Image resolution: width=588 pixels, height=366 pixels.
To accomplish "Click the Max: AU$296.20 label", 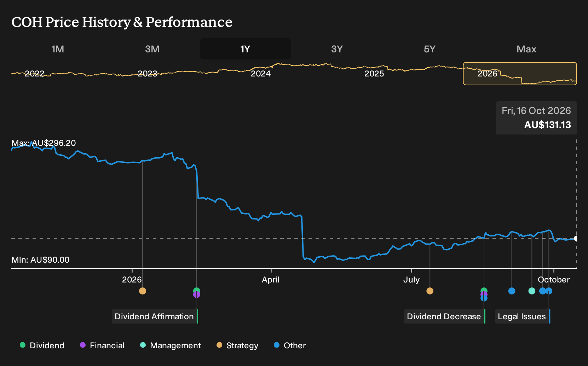I will [44, 143].
